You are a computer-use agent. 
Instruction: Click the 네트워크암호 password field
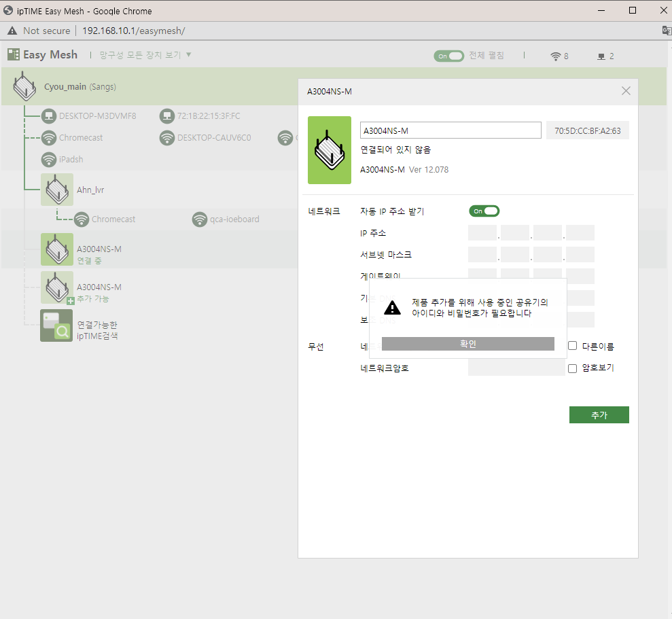point(516,368)
